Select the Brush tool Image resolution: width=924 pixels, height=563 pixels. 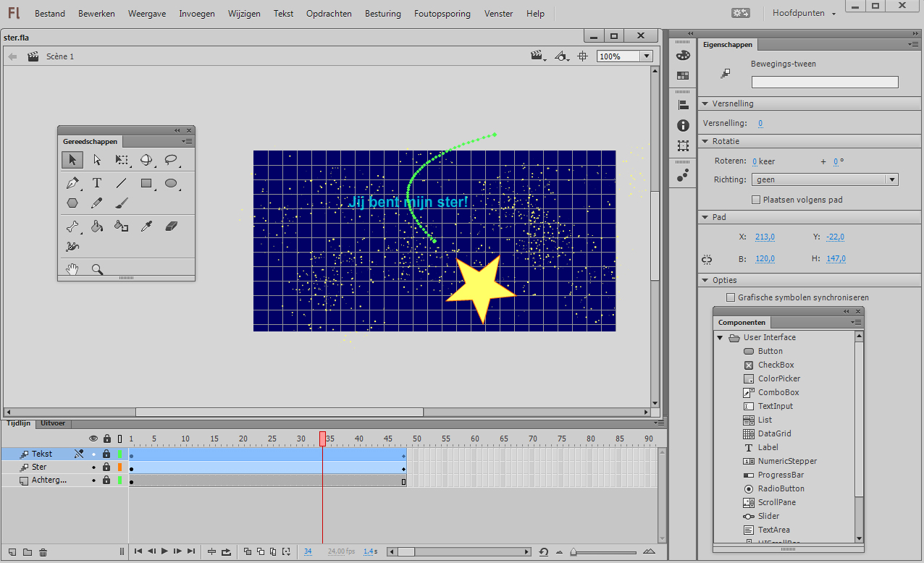pyautogui.click(x=122, y=203)
